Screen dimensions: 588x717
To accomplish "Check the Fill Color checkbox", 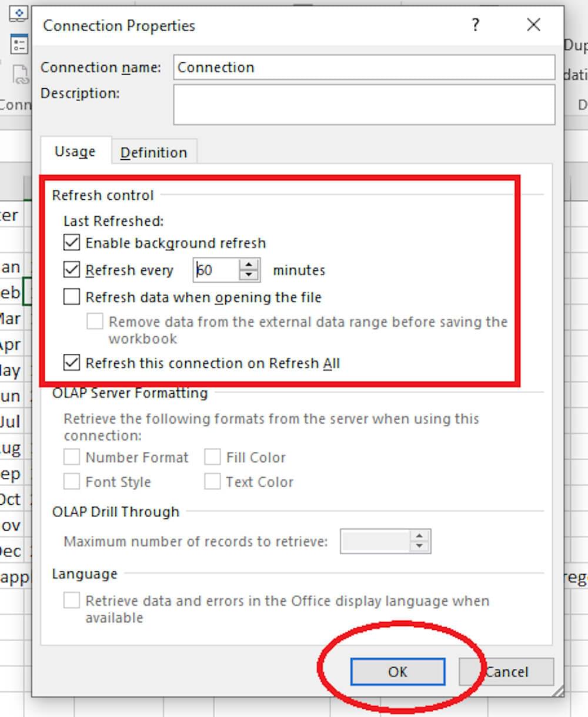I will pyautogui.click(x=212, y=457).
